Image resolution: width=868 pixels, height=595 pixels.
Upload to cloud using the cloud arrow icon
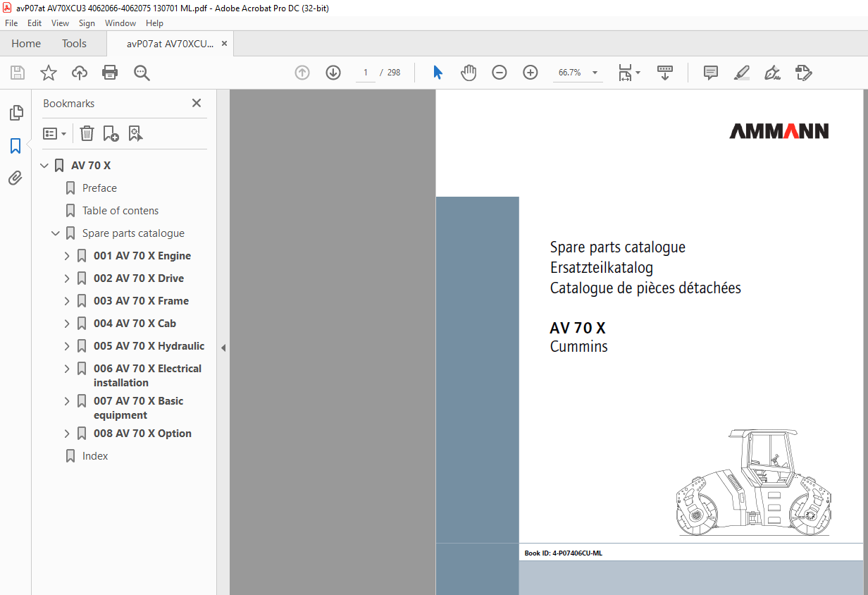click(80, 73)
